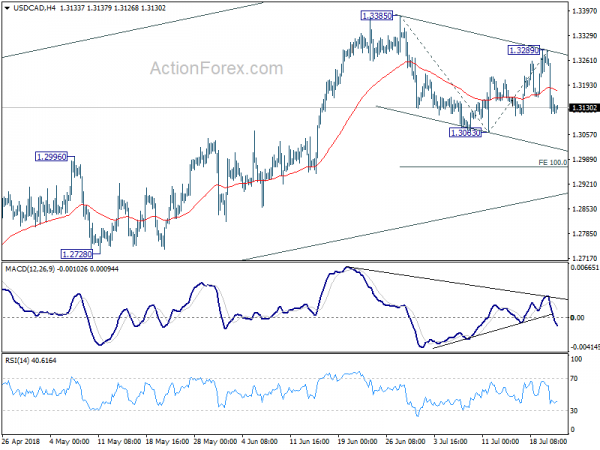This screenshot has height=450, width=600.
Task: Click the 3 Jul 16:00 date label
Action: pyautogui.click(x=451, y=441)
